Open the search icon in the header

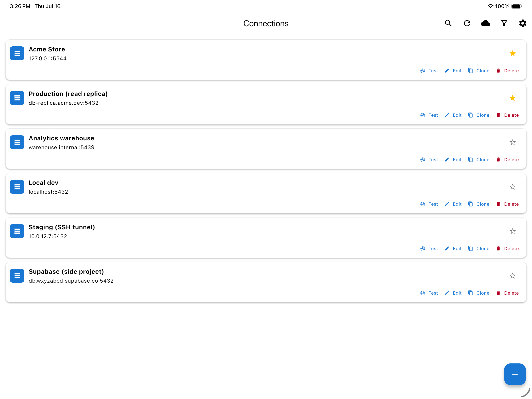click(448, 23)
